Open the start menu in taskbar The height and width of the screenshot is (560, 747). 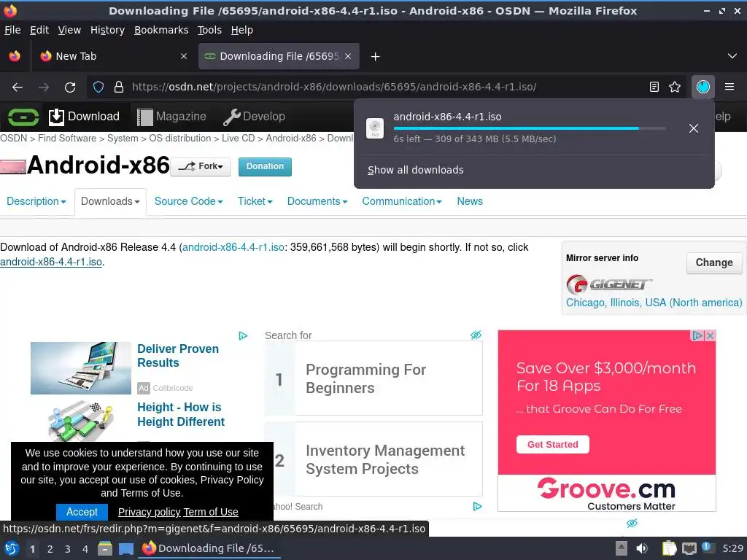(12, 548)
